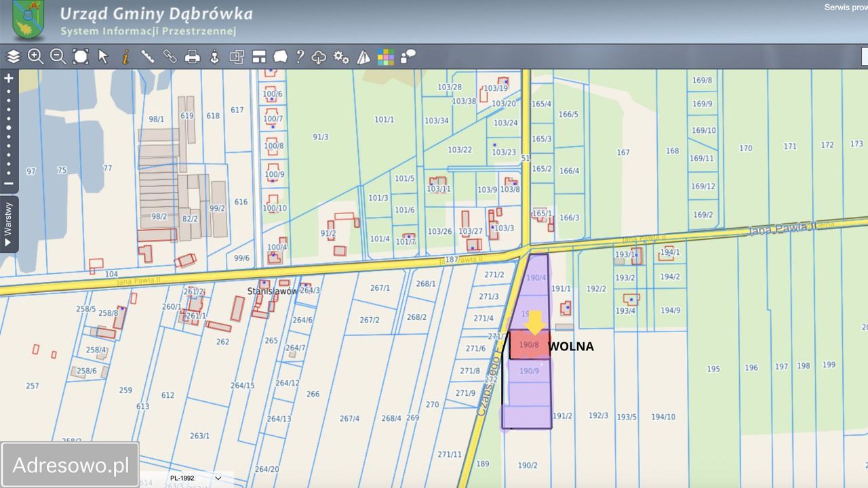Activate the arrow pointer selection tool
The height and width of the screenshot is (488, 868).
tap(103, 57)
